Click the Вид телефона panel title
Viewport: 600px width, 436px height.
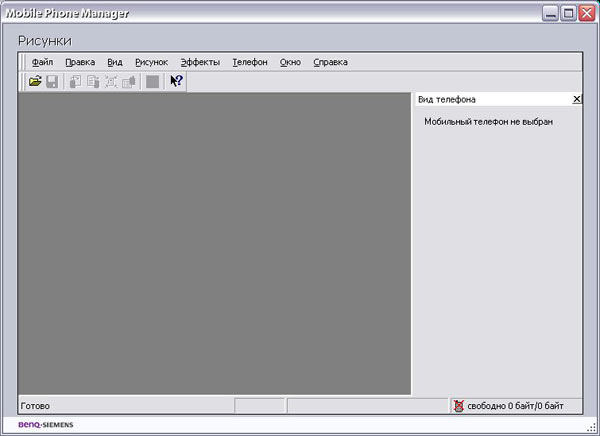point(447,100)
